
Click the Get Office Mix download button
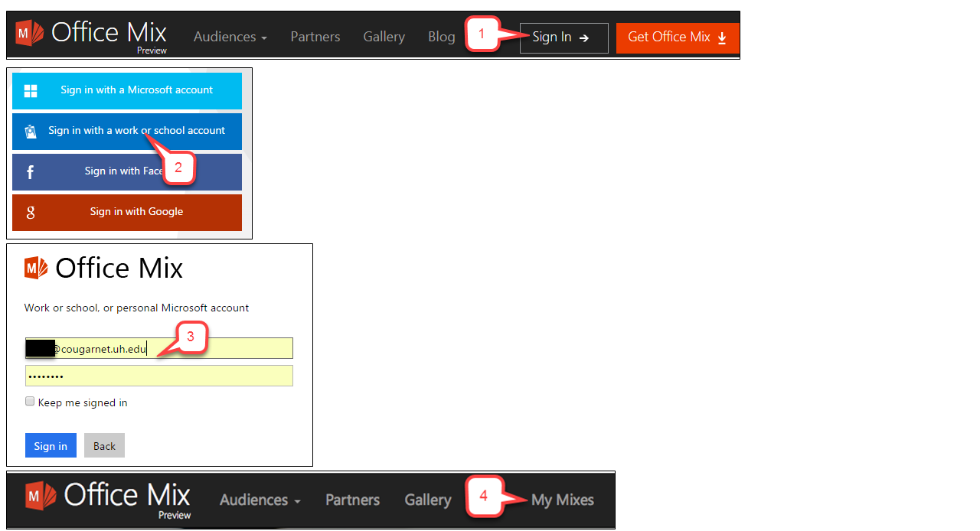(x=678, y=37)
